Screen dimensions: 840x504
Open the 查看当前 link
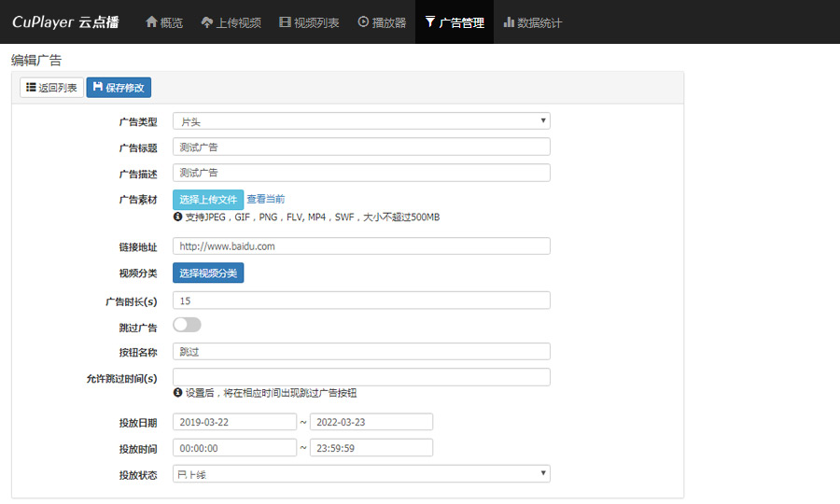tap(266, 199)
